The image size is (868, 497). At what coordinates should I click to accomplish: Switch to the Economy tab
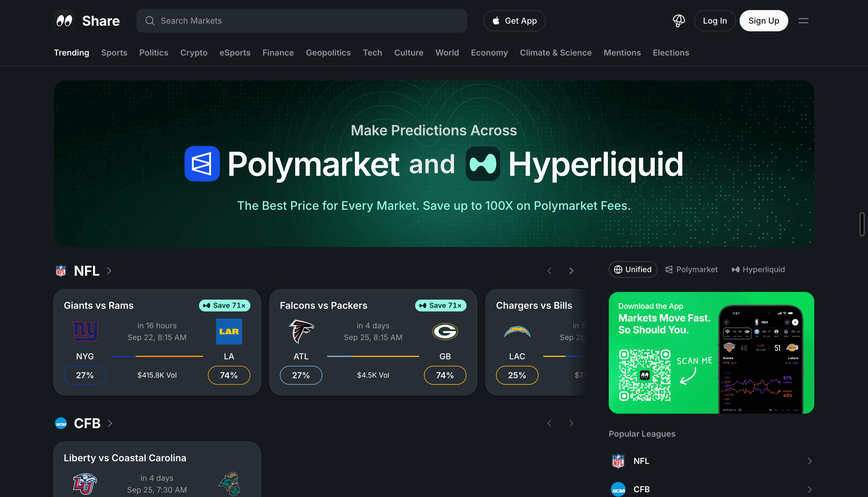click(x=489, y=53)
